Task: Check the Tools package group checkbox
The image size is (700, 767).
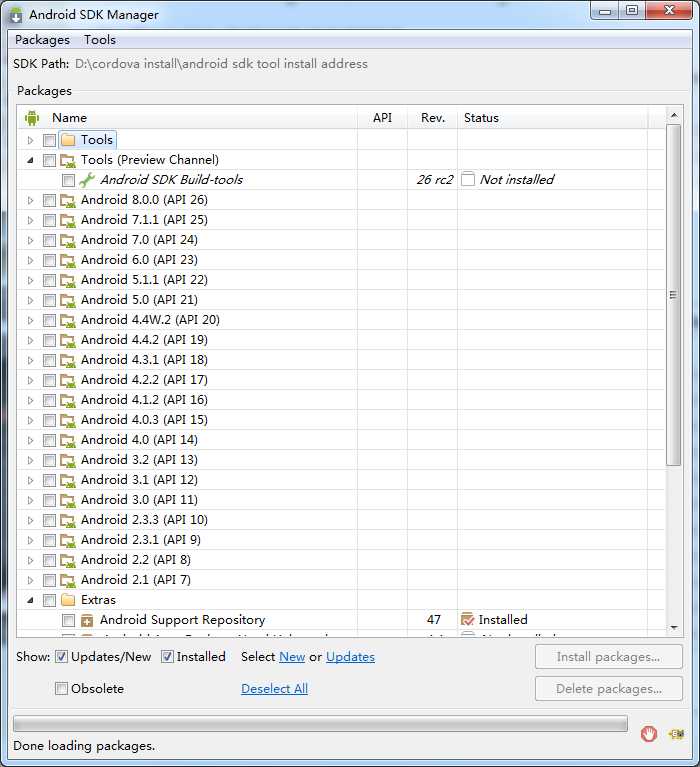Action: (x=49, y=140)
